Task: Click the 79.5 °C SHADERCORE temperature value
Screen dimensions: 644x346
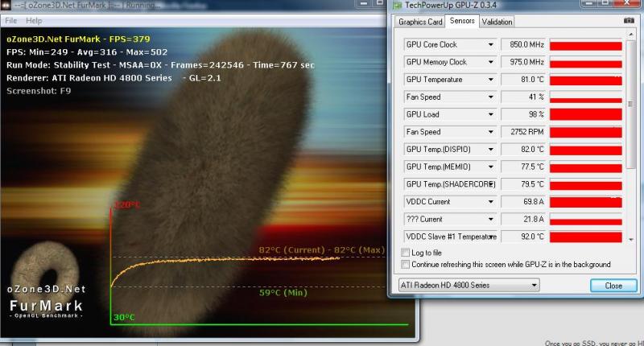Action: coord(532,184)
